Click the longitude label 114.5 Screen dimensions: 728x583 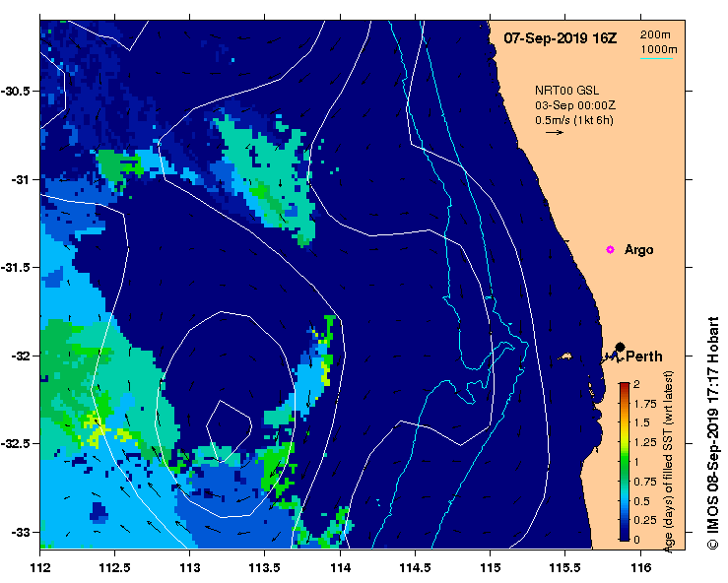click(x=415, y=567)
